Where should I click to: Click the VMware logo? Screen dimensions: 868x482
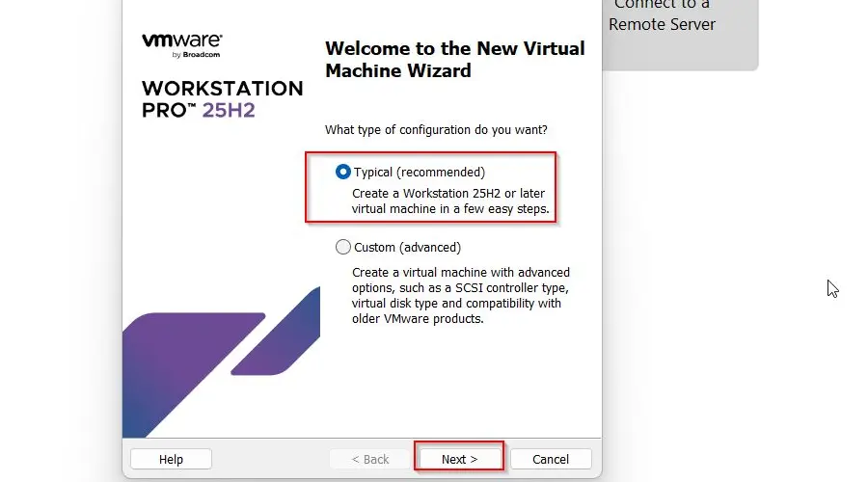tap(182, 40)
